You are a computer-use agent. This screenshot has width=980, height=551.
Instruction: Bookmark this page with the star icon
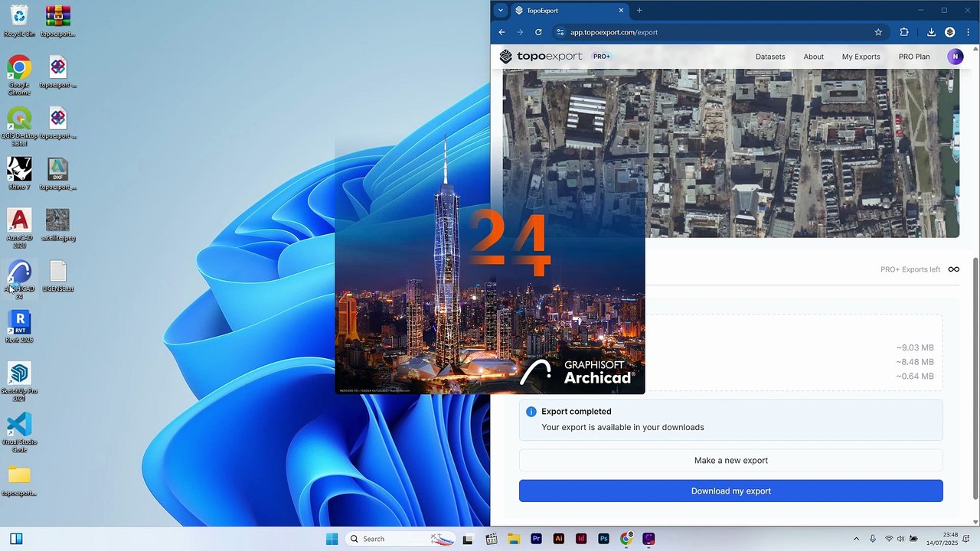point(878,32)
